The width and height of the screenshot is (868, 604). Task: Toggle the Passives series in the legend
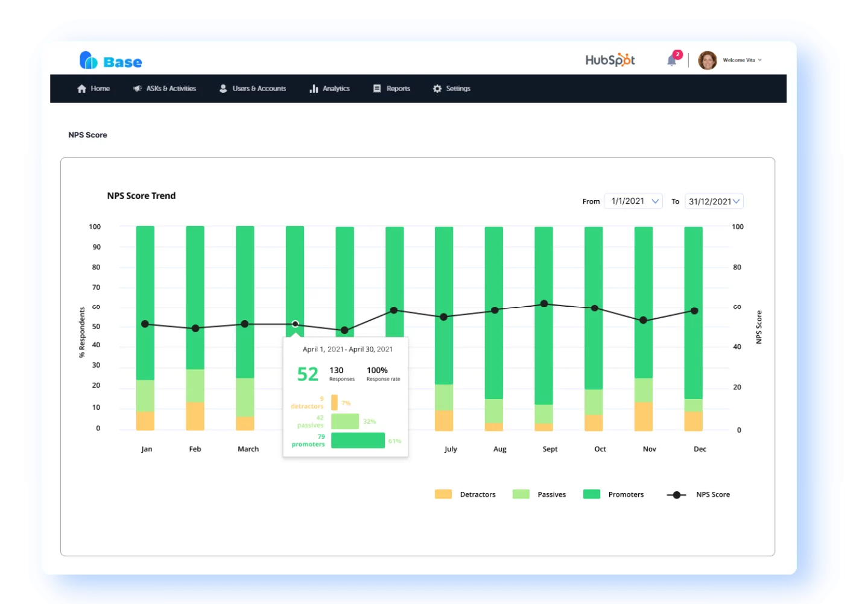tap(520, 494)
